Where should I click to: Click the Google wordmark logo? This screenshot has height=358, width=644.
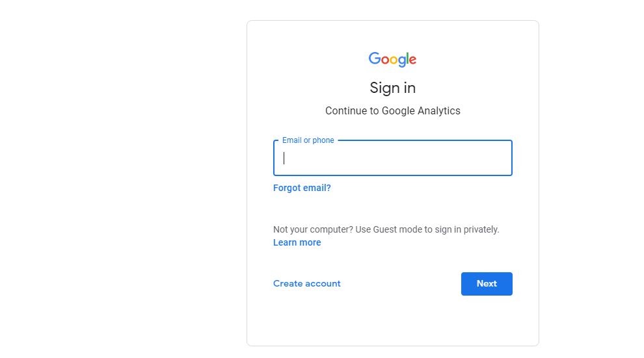392,59
